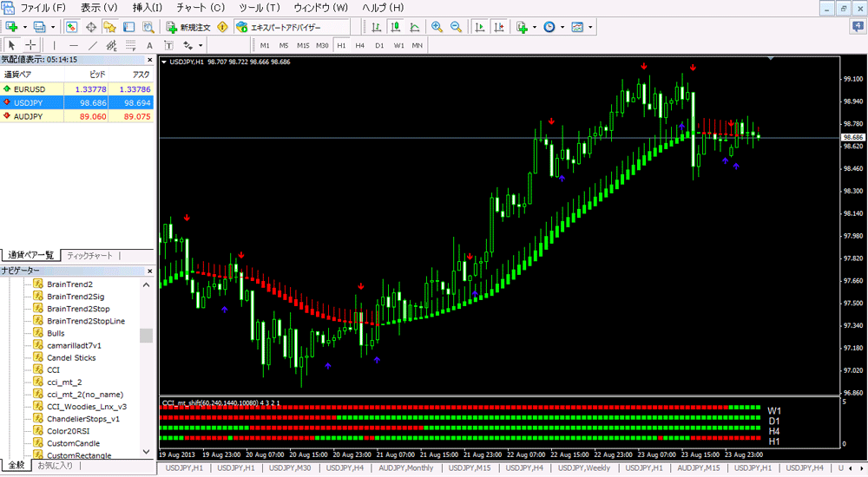Toggle the エキスパートアドバイザー button

click(x=278, y=27)
